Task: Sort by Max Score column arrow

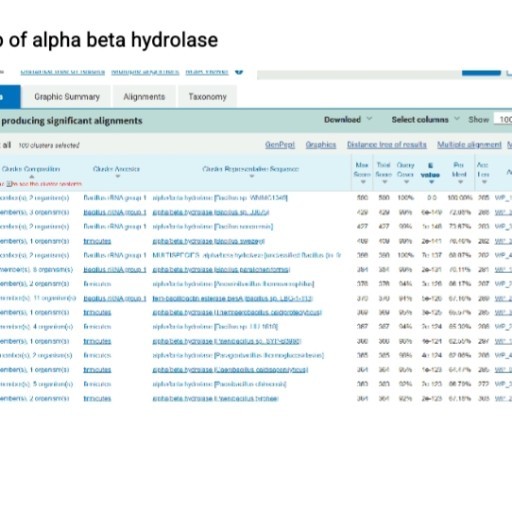Action: click(x=363, y=182)
